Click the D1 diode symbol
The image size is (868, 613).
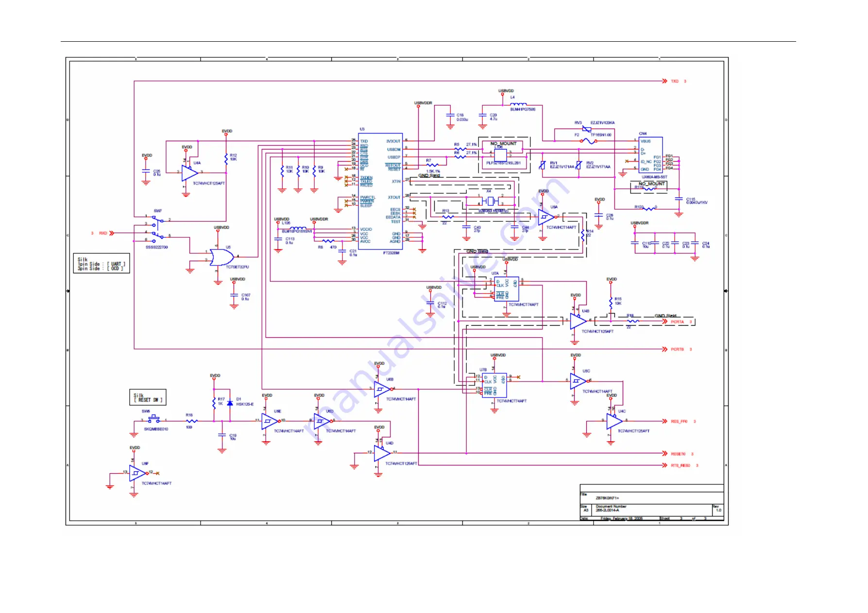point(230,403)
